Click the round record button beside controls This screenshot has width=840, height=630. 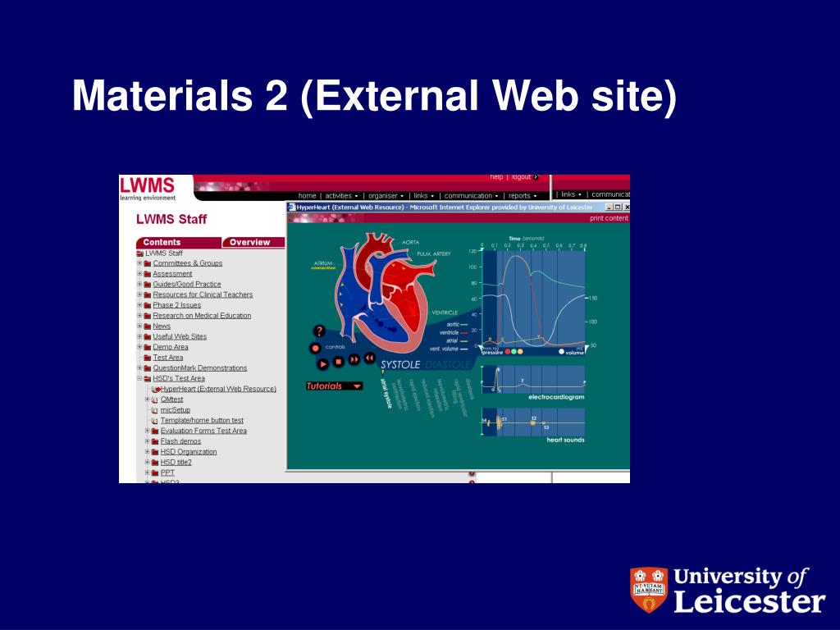(316, 348)
